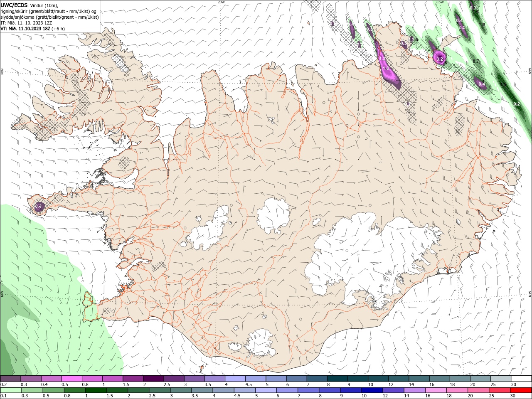Viewport: 532px width, 399px height.
Task: Pick the darkest purple swatch between 2 and 2.5
Action: point(153,379)
